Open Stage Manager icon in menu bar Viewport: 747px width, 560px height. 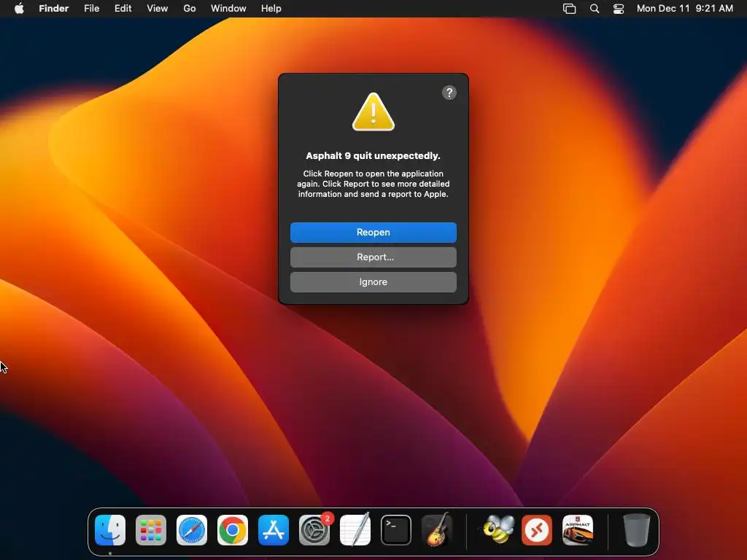click(569, 9)
